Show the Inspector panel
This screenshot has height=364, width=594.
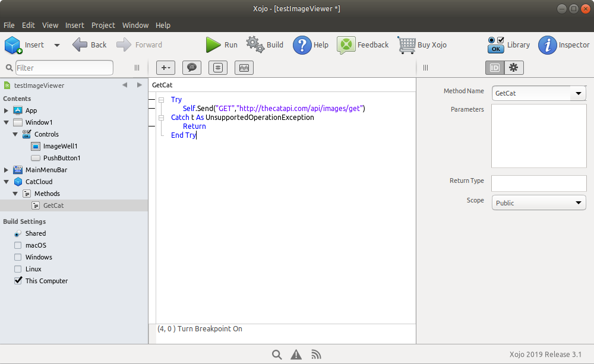point(564,45)
